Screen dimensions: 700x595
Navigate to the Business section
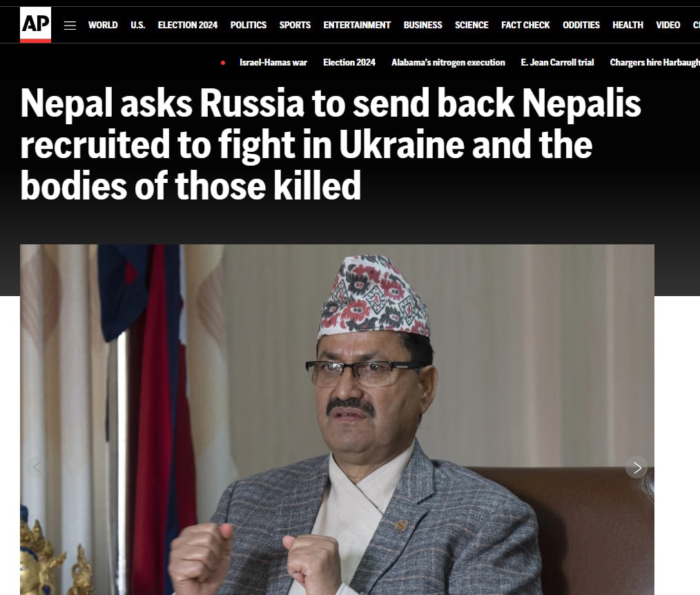(422, 25)
